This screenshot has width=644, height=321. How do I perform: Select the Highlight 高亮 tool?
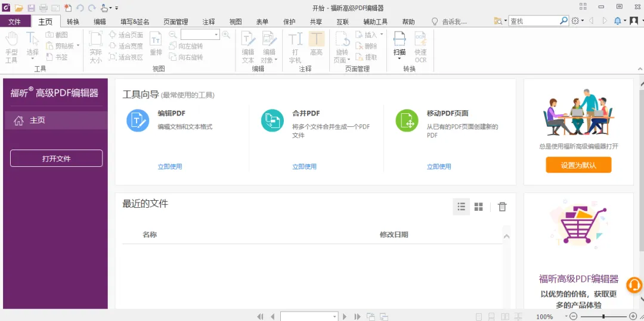316,43
